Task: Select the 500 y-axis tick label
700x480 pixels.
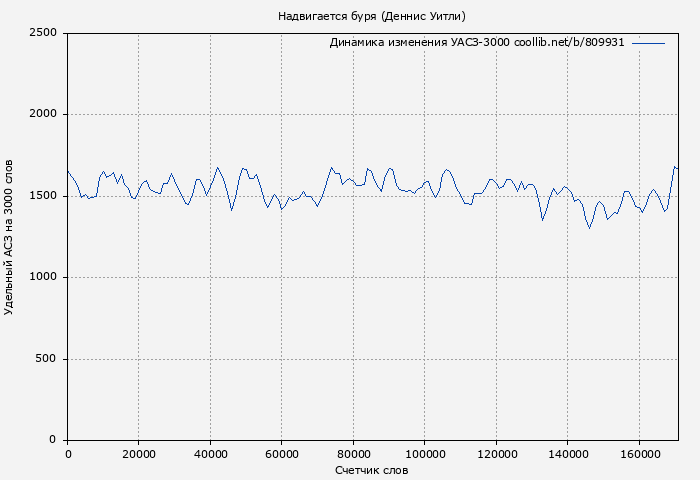Action: [x=49, y=359]
